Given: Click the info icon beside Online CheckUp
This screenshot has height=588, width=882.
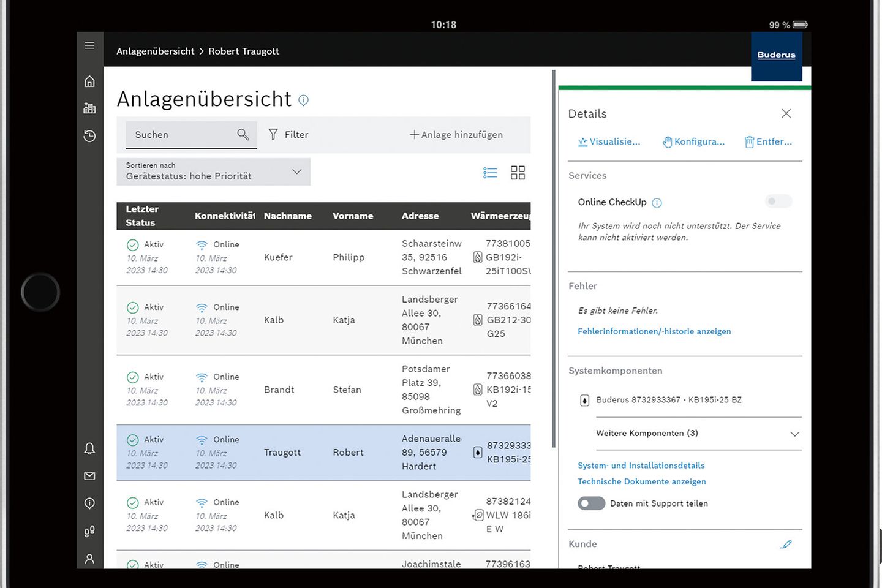Looking at the screenshot, I should 657,203.
